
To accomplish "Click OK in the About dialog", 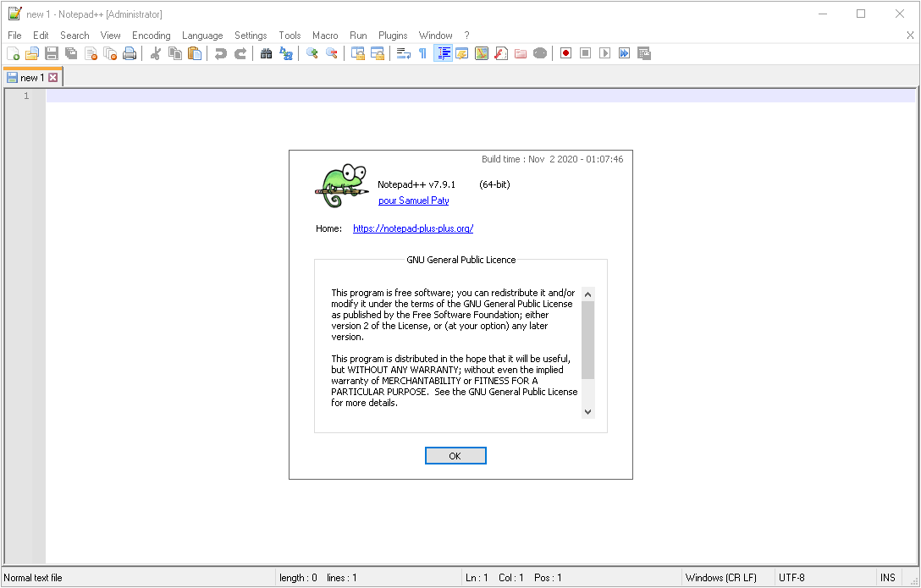I will coord(455,456).
